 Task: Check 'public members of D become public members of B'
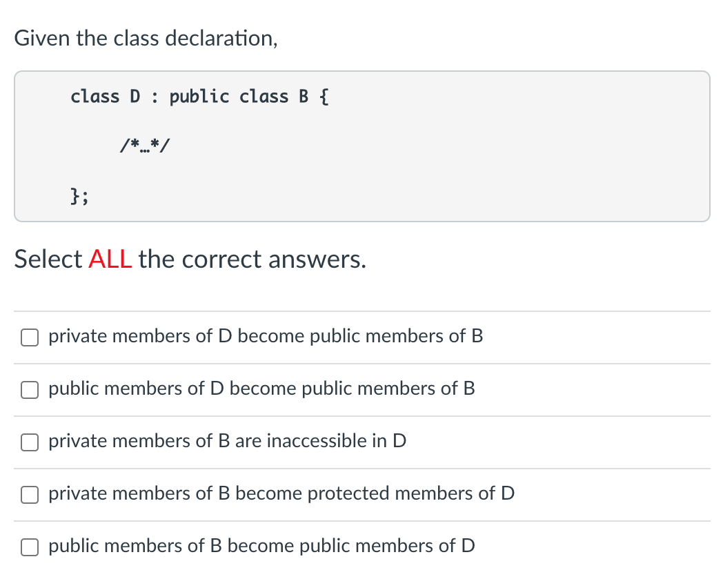tap(30, 390)
